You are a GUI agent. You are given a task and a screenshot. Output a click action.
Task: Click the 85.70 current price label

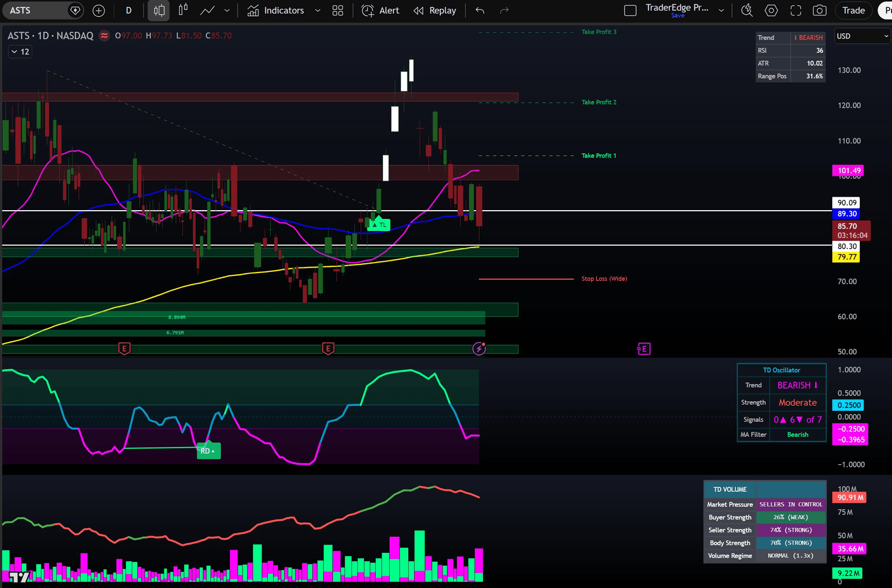851,231
